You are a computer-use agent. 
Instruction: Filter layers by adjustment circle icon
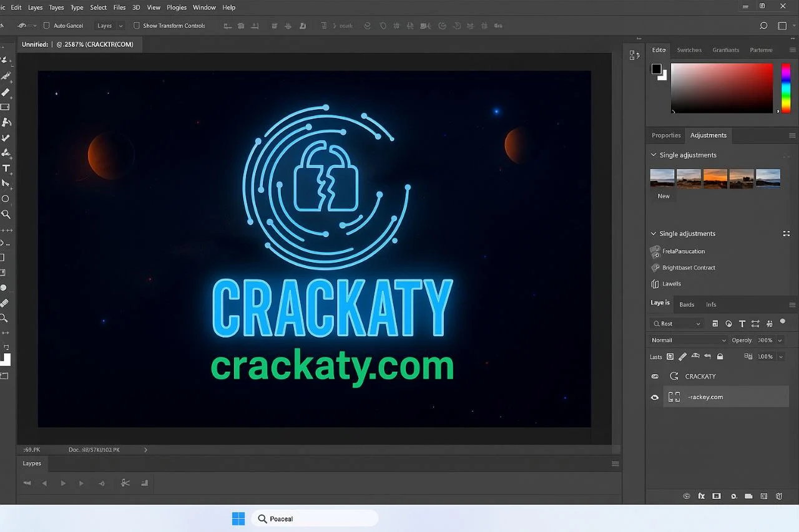click(728, 324)
